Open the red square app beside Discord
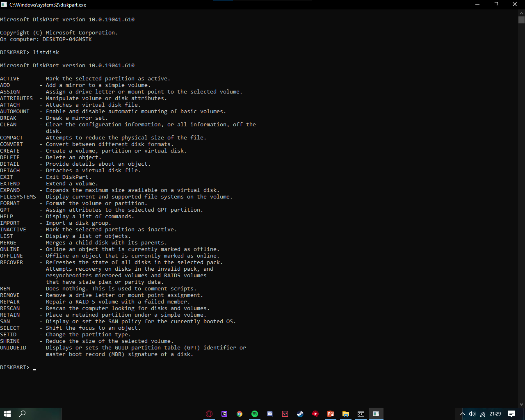This screenshot has height=420, width=525. 285,414
